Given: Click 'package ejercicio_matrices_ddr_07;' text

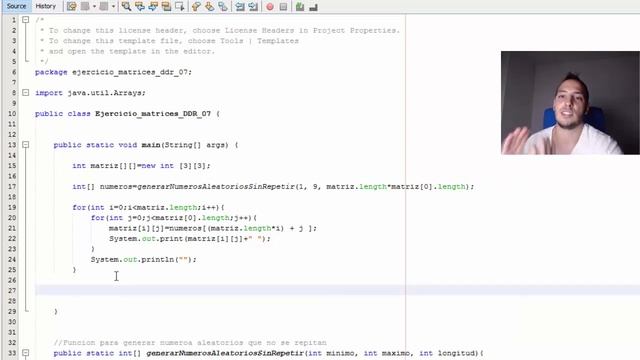Looking at the screenshot, I should point(113,72).
